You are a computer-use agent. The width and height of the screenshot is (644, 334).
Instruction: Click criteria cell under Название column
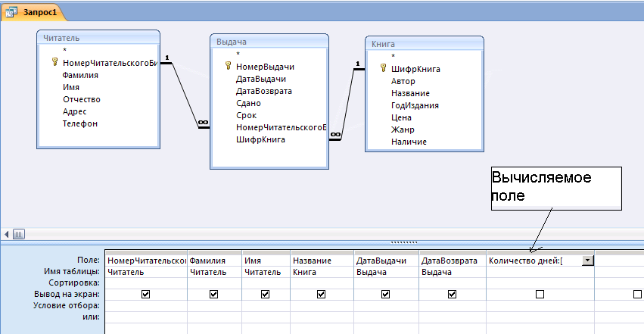click(322, 306)
